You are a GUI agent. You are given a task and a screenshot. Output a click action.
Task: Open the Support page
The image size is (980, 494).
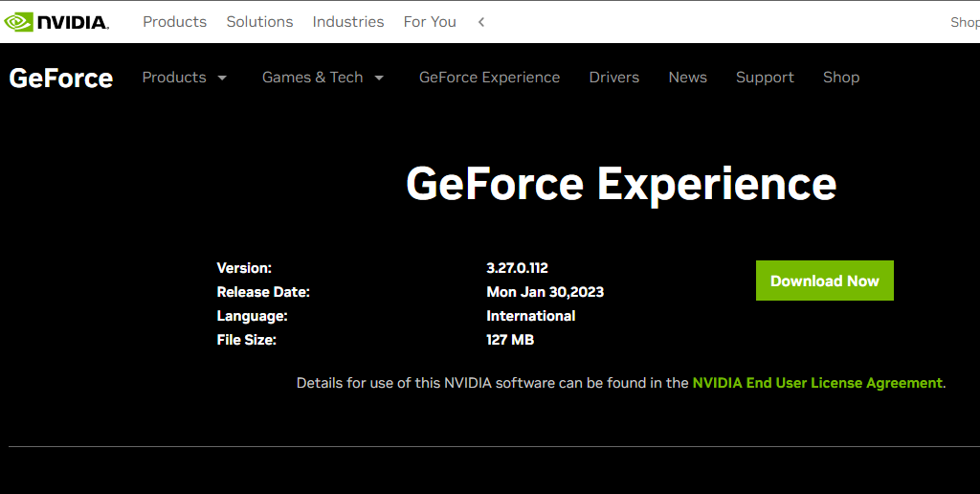(765, 78)
